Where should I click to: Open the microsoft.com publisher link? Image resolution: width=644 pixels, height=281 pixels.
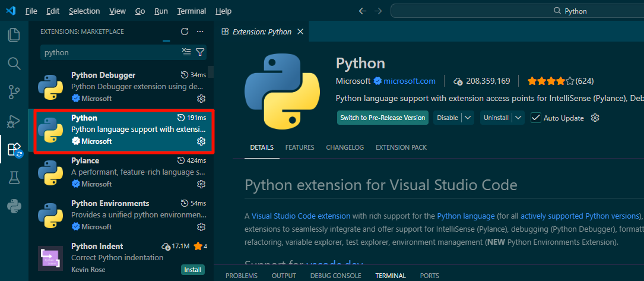410,81
